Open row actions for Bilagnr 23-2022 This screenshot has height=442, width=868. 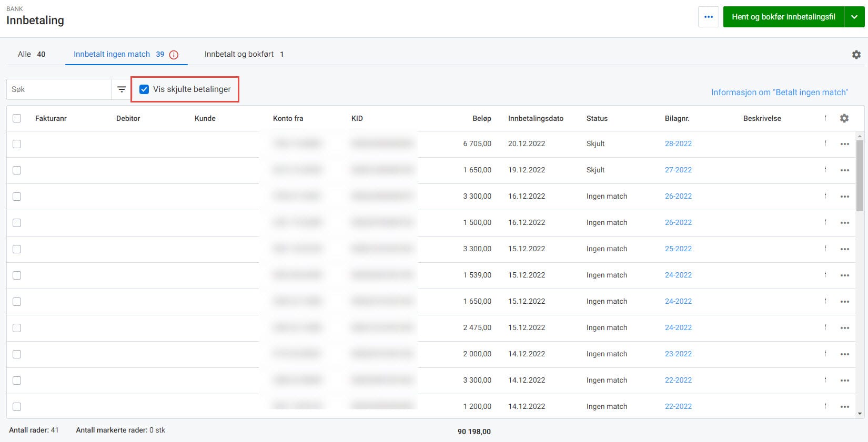coord(845,354)
